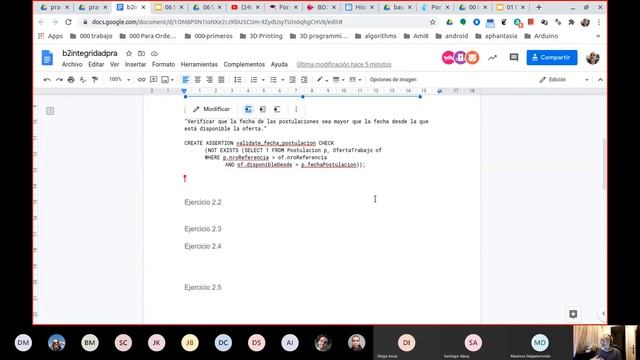Screen dimensions: 640x360
Task: Center align the text
Action: coord(198,80)
